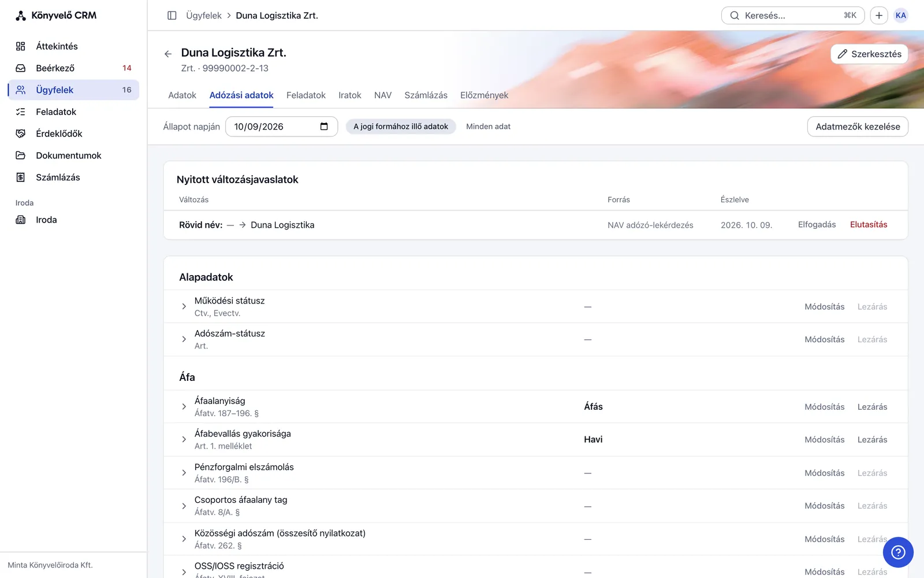This screenshot has width=924, height=578.
Task: Expand the Működési státusz row
Action: [184, 306]
